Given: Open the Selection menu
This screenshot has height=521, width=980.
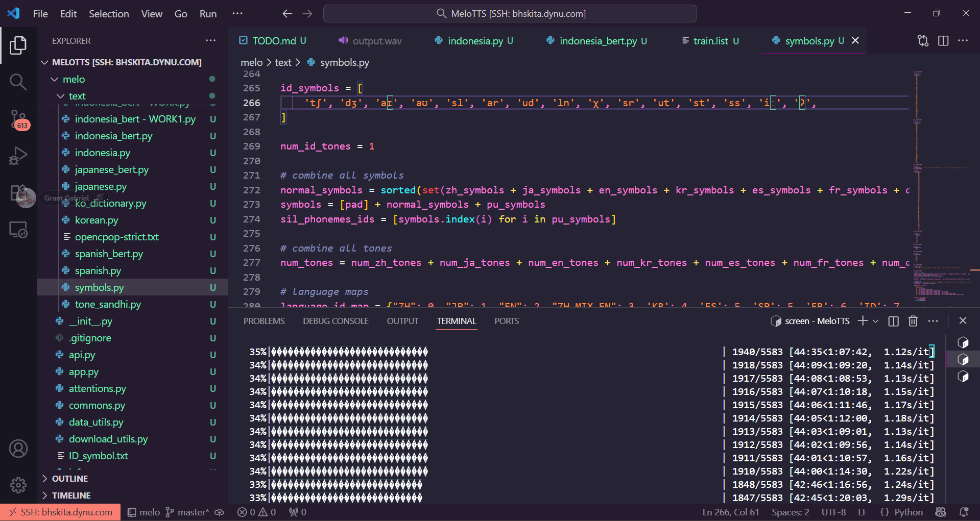Looking at the screenshot, I should (109, 14).
